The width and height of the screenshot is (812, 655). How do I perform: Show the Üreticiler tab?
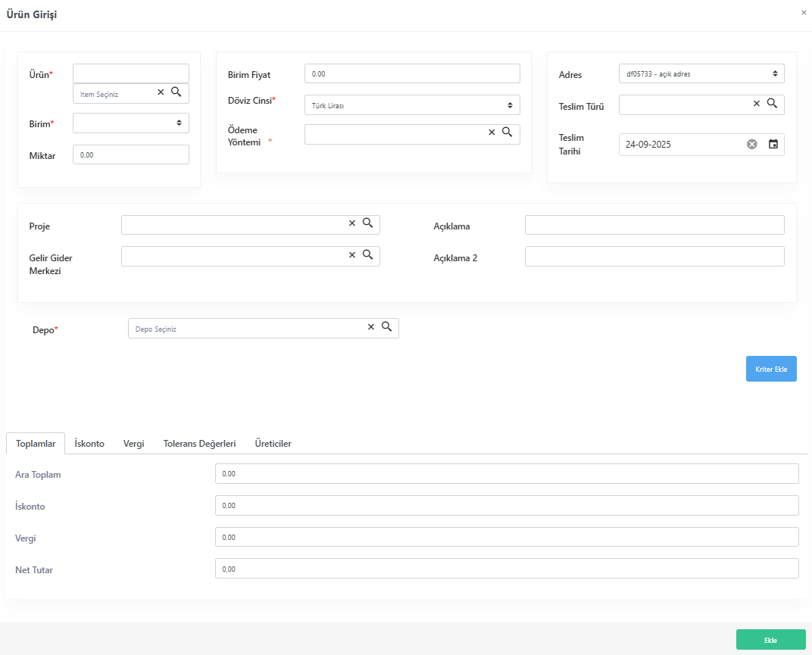pyautogui.click(x=273, y=444)
